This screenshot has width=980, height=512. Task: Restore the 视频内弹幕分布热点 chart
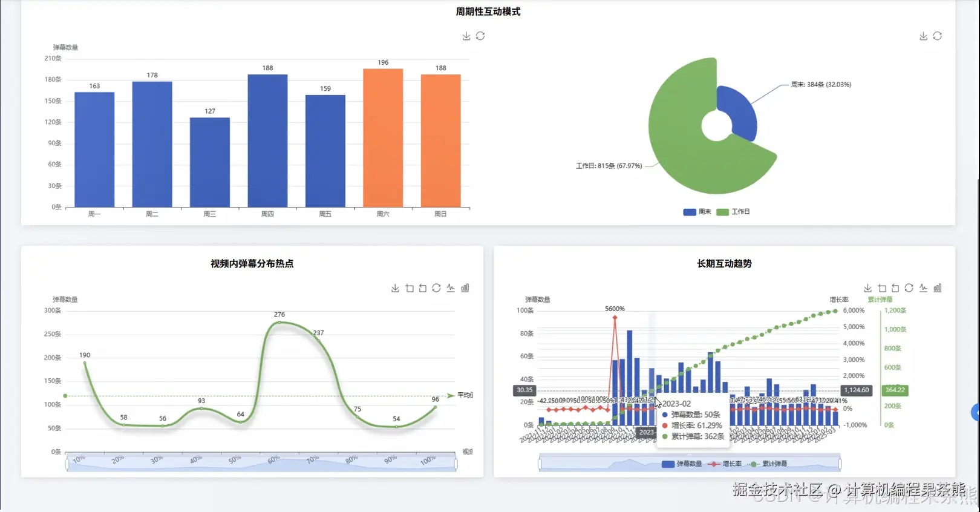click(x=436, y=288)
